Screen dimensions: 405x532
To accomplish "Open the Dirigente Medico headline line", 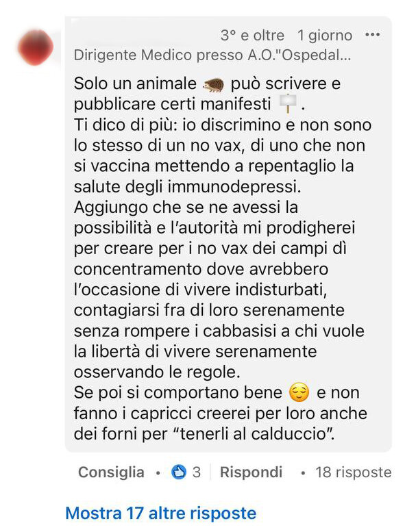I will [212, 55].
